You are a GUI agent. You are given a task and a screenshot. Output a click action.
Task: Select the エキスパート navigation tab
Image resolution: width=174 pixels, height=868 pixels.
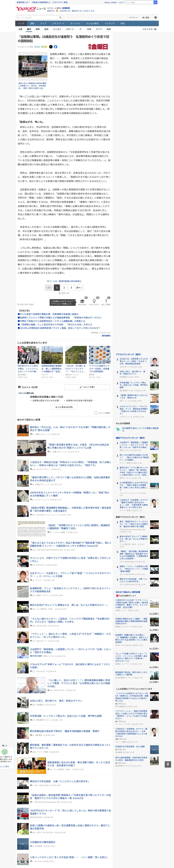tap(58, 24)
